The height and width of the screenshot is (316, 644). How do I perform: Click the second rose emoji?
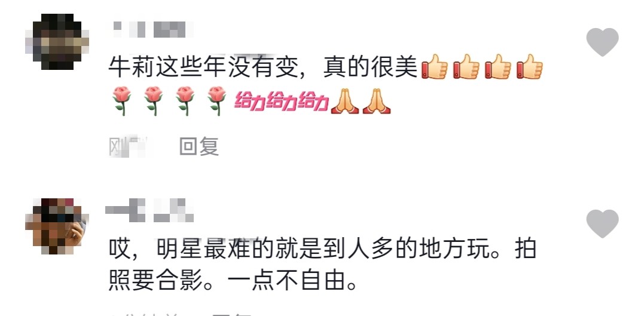click(x=153, y=101)
